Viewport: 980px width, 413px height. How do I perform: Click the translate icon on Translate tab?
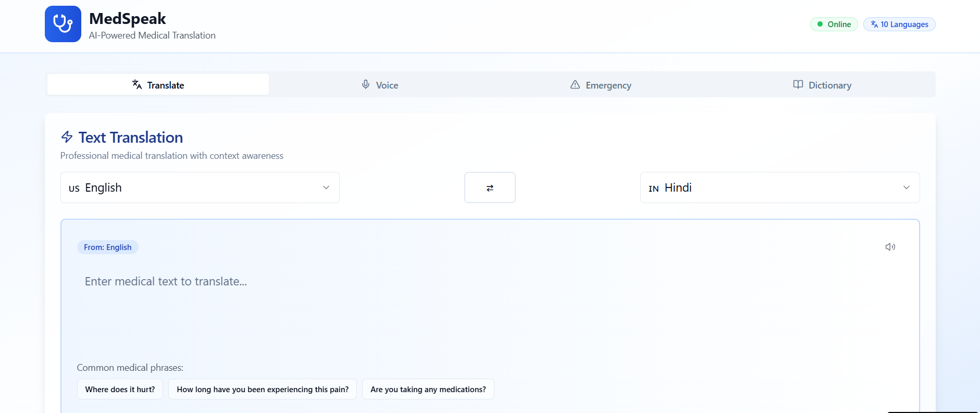pos(137,84)
